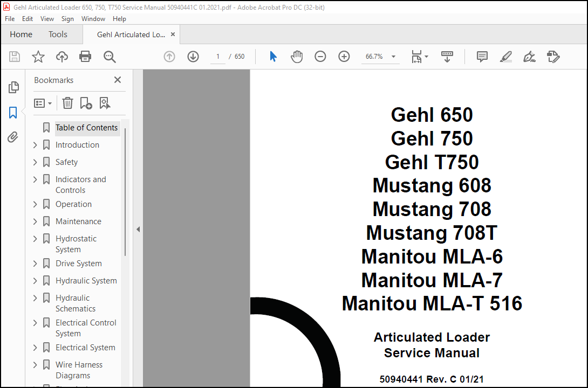Screen dimensions: 588x388
Task: Open fit page options dropdown arrow
Action: tap(426, 57)
